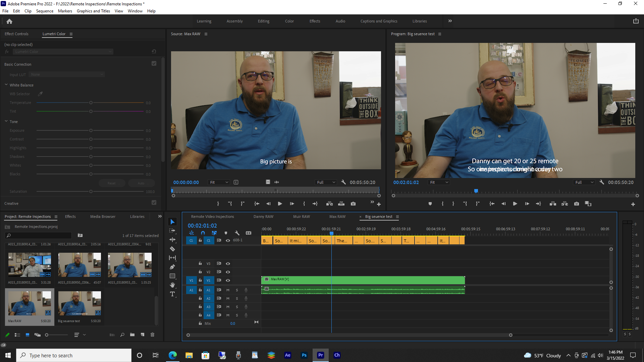Switch to the Danny RAW sequence tab
This screenshot has width=644, height=362.
click(263, 217)
